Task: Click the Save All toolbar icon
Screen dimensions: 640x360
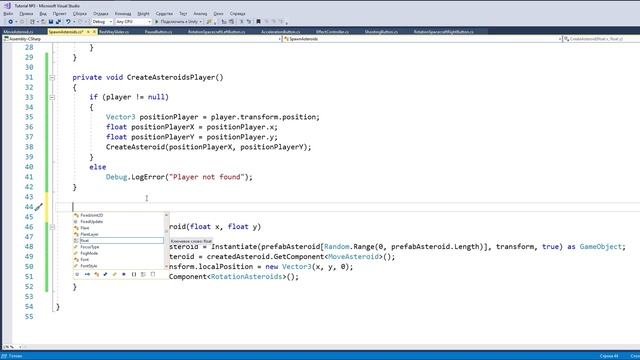Action: click(x=58, y=22)
